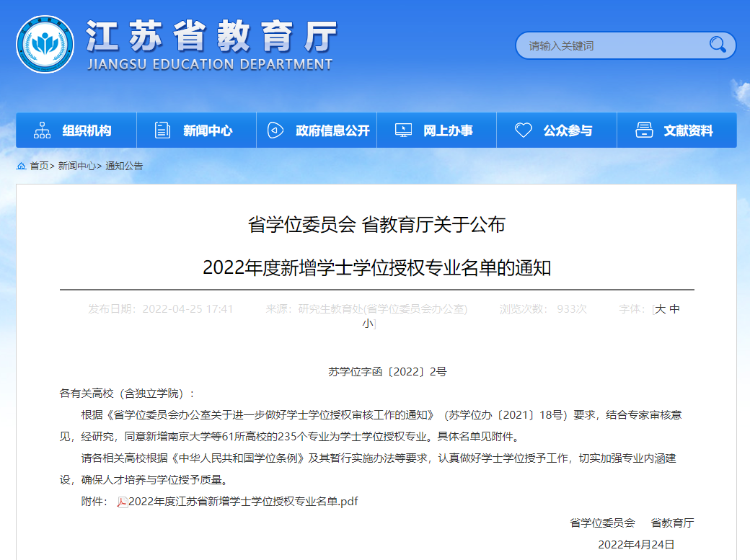Go to the 网上办事 menu item
Image resolution: width=750 pixels, height=560 pixels.
pos(448,130)
